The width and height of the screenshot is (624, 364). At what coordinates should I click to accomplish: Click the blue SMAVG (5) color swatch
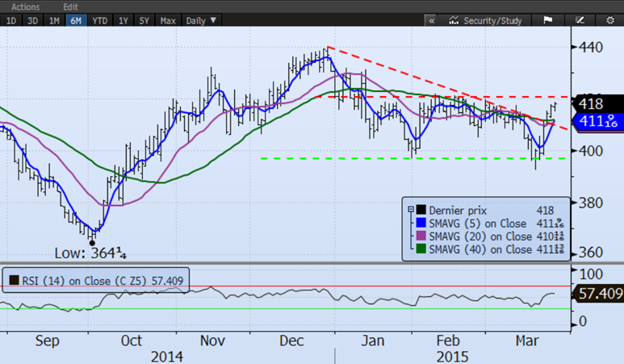coord(421,223)
